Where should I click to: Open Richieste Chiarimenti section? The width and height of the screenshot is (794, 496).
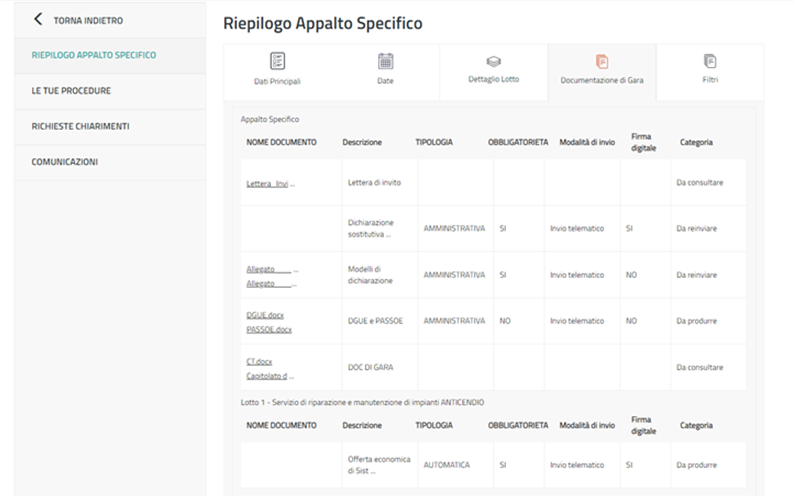coord(80,126)
